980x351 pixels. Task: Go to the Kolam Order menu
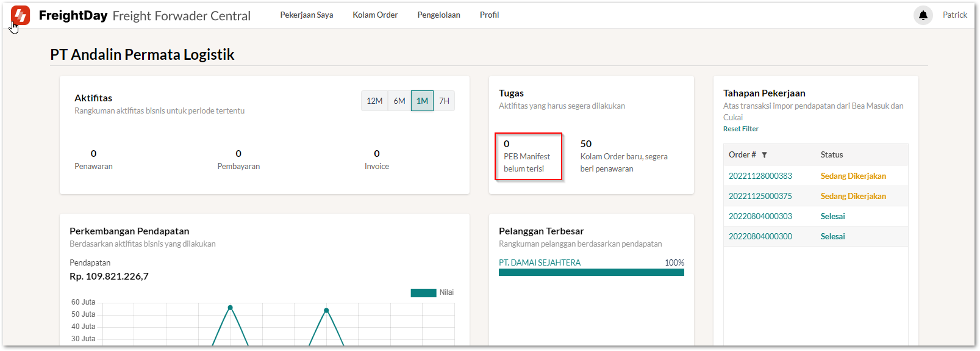tap(375, 15)
